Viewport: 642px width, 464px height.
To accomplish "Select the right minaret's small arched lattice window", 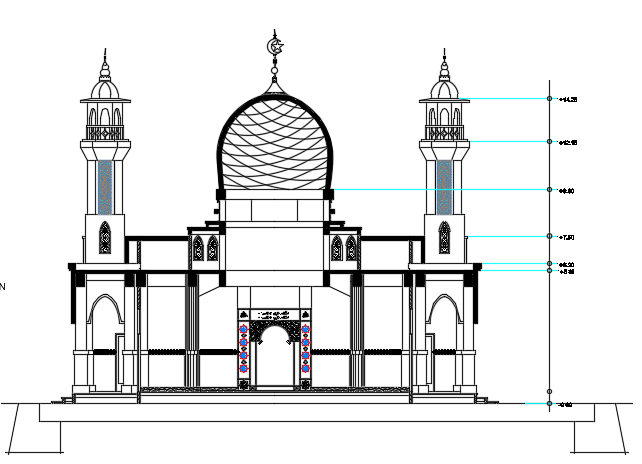I will (x=444, y=237).
